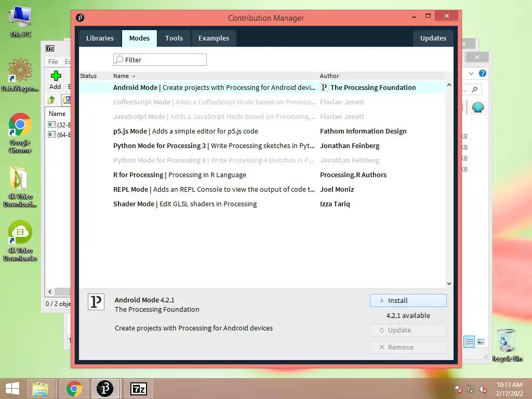Select the R for Processing row
This screenshot has height=399, width=532.
click(x=262, y=175)
